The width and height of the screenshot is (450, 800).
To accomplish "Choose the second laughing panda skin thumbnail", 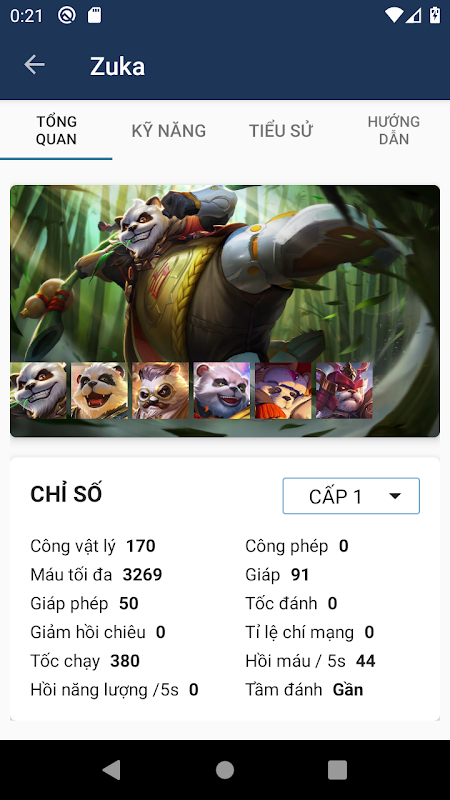I will [99, 390].
